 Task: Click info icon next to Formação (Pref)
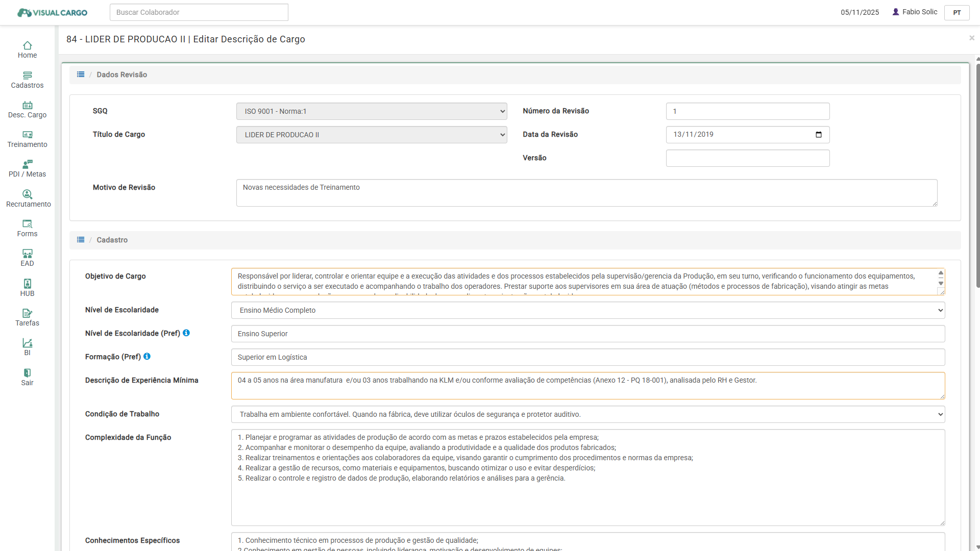coord(147,357)
